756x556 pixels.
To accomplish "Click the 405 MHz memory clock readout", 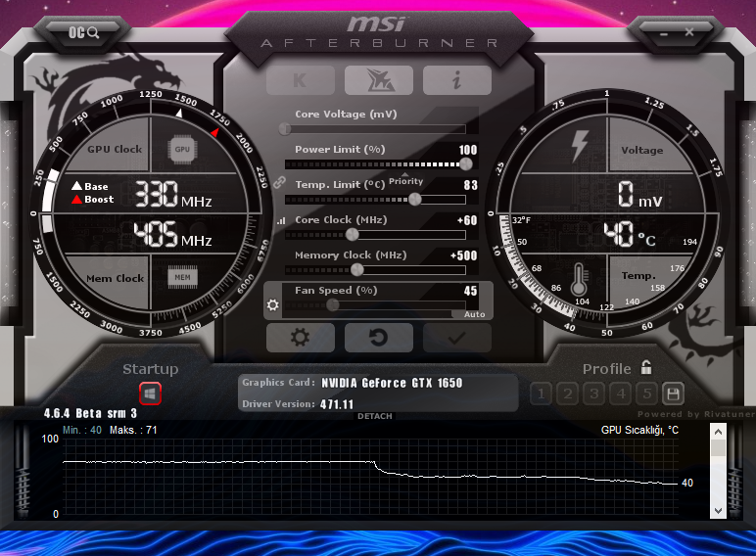I will pos(172,235).
